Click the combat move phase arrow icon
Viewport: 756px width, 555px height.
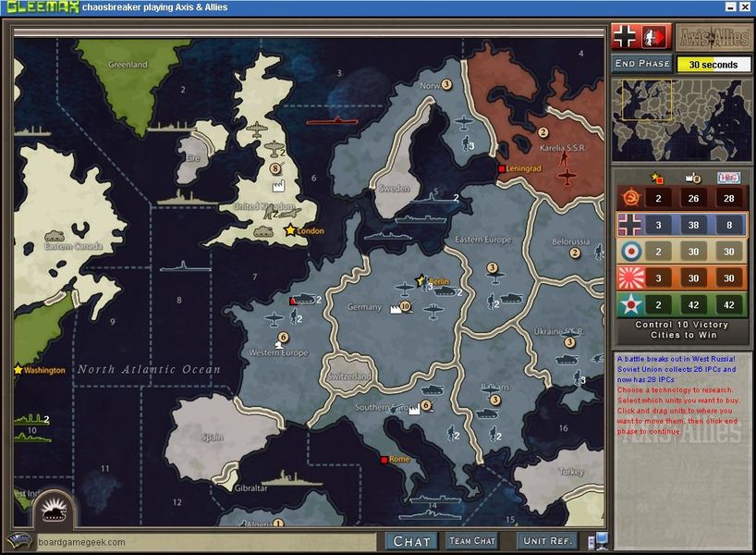click(x=655, y=37)
